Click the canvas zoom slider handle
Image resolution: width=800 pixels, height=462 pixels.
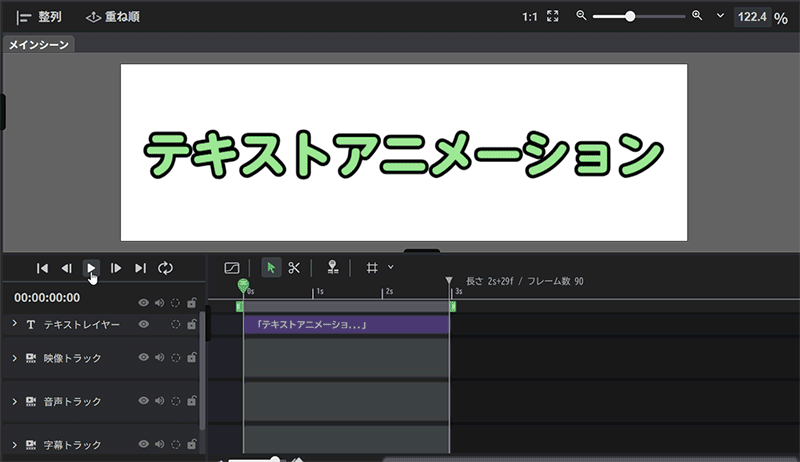coord(630,17)
